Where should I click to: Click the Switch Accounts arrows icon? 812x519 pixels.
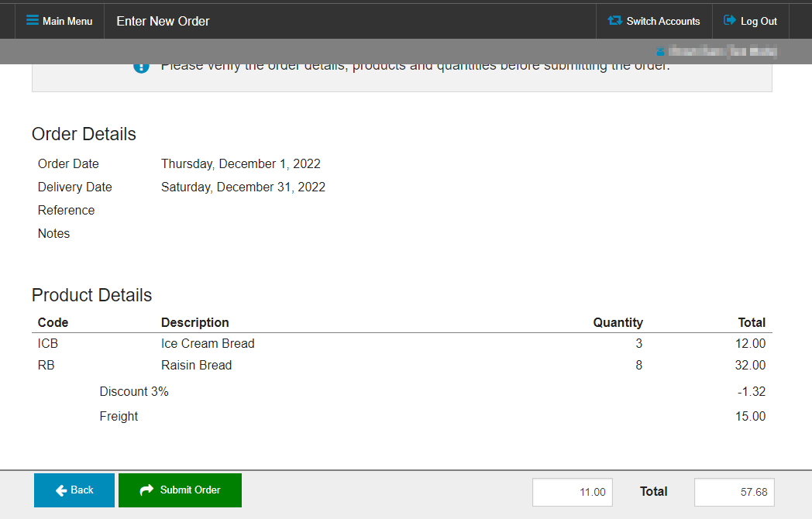[x=614, y=20]
